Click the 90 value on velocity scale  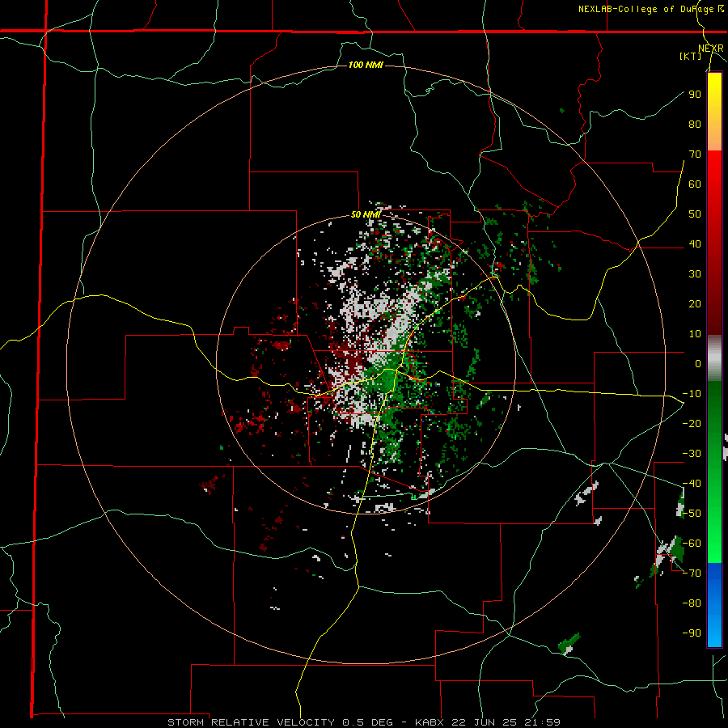click(695, 95)
